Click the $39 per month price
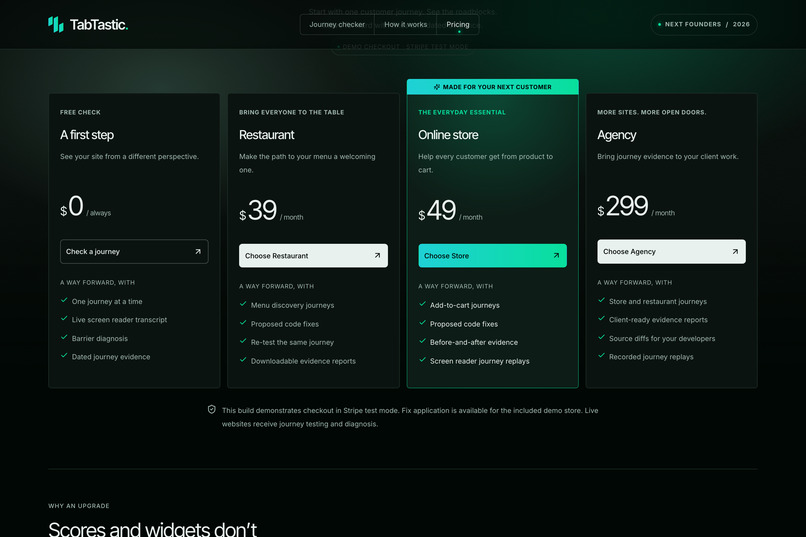Screen dimensions: 806x537 click(x=271, y=211)
